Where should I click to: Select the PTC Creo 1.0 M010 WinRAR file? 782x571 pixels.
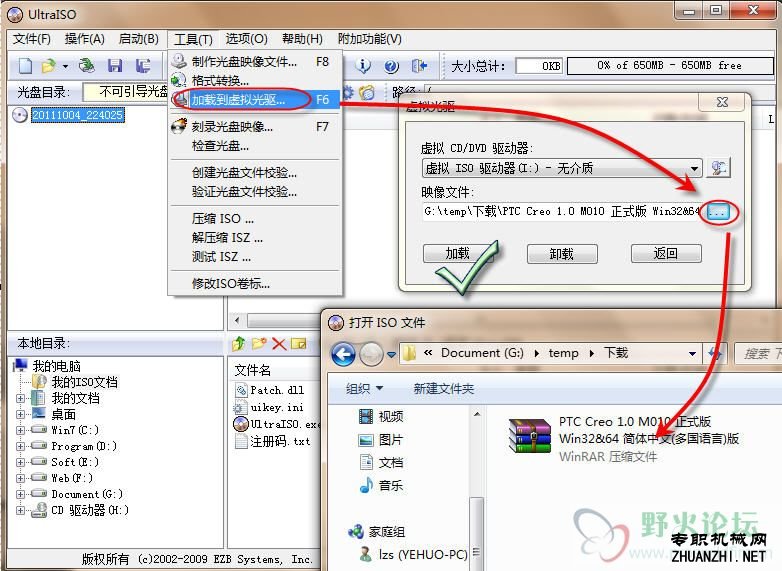(x=623, y=438)
